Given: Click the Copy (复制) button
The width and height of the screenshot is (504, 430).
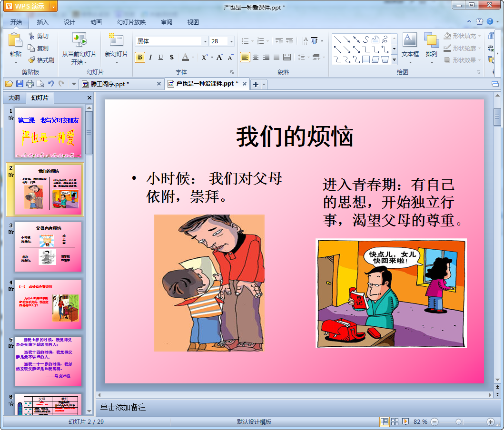Looking at the screenshot, I should [38, 48].
